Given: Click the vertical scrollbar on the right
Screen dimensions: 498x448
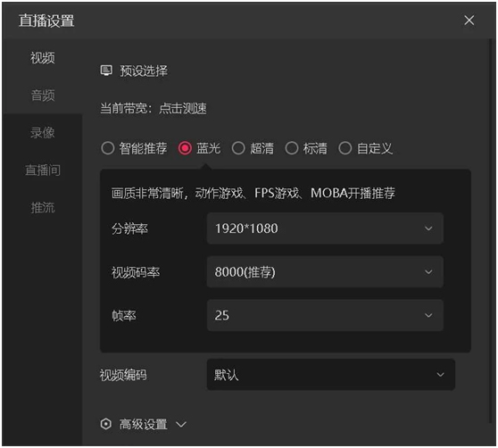Looking at the screenshot, I should click(490, 231).
